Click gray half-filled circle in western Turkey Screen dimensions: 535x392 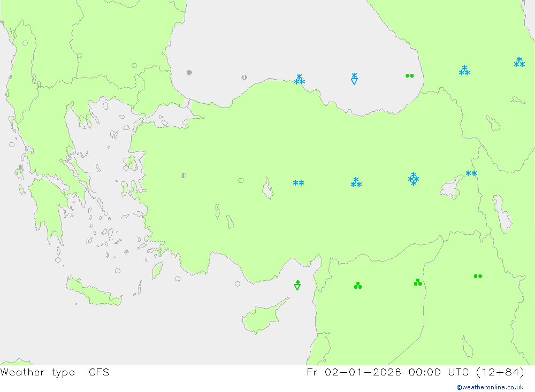183,176
